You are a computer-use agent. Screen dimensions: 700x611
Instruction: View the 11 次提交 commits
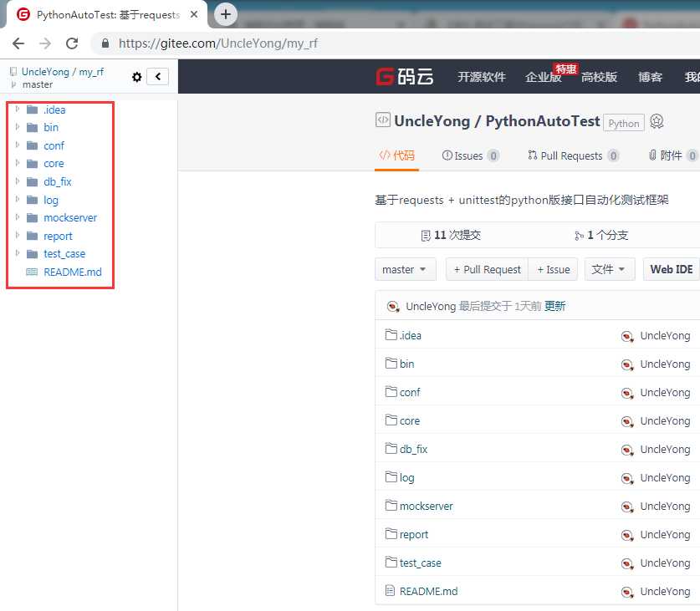[x=451, y=235]
